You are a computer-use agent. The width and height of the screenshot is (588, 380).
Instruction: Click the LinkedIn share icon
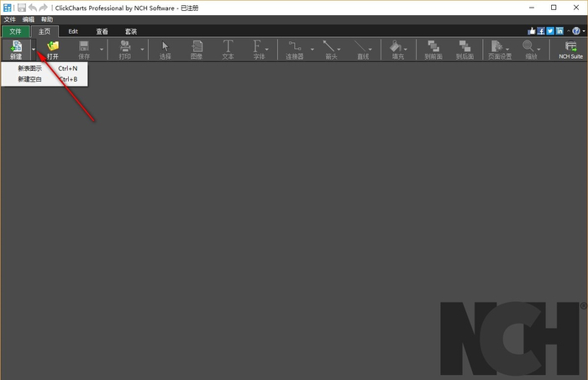[x=559, y=31]
